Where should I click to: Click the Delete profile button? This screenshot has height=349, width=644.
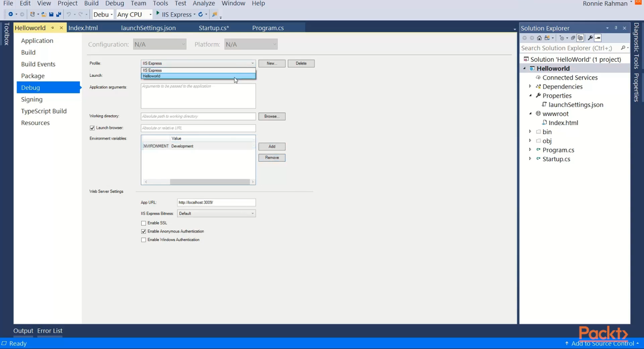point(301,63)
